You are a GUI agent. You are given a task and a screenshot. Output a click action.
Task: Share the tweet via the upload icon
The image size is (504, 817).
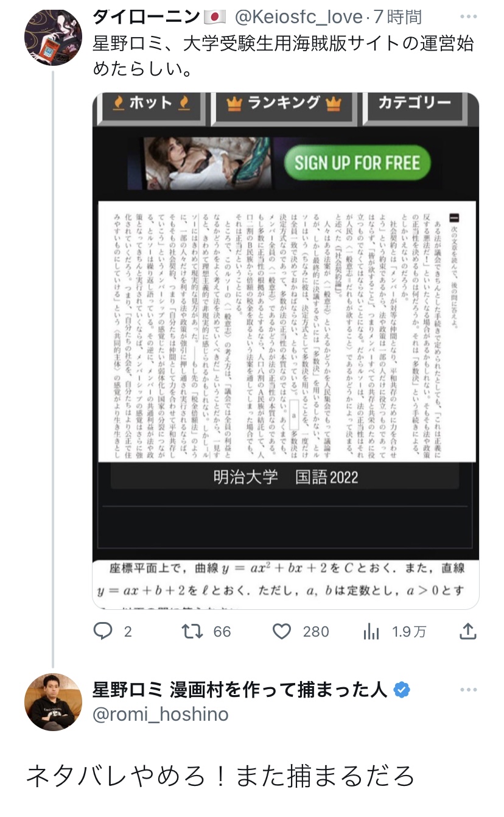tap(467, 631)
